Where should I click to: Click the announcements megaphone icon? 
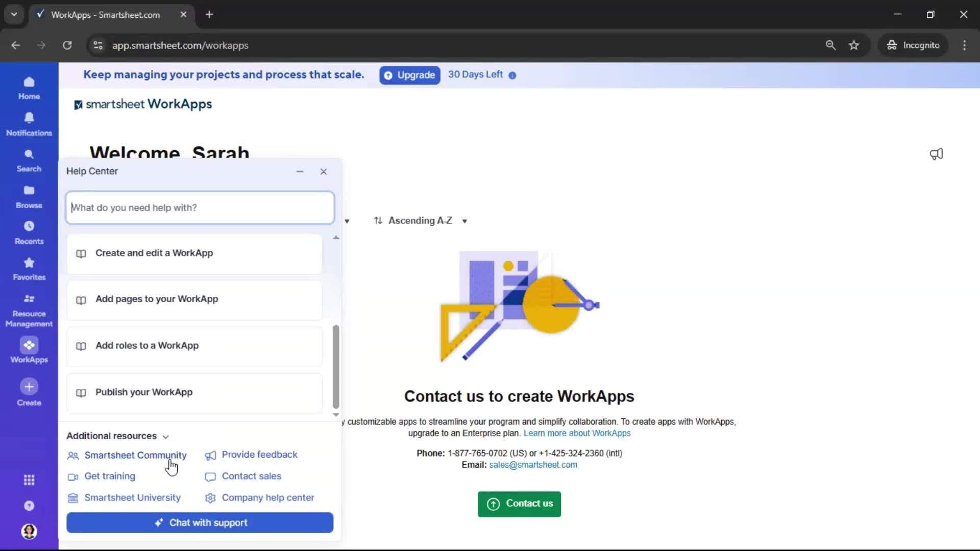[x=936, y=154]
